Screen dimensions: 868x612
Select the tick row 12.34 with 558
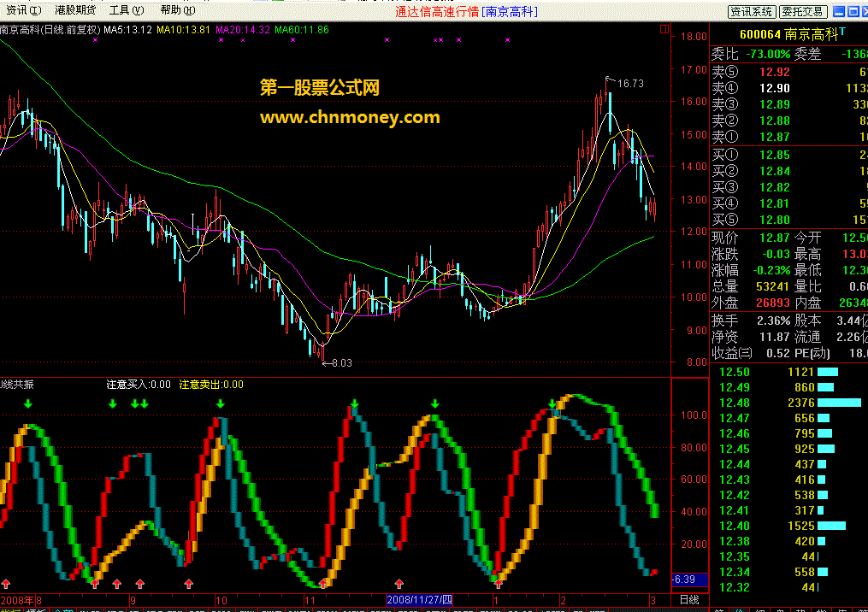tap(788, 572)
